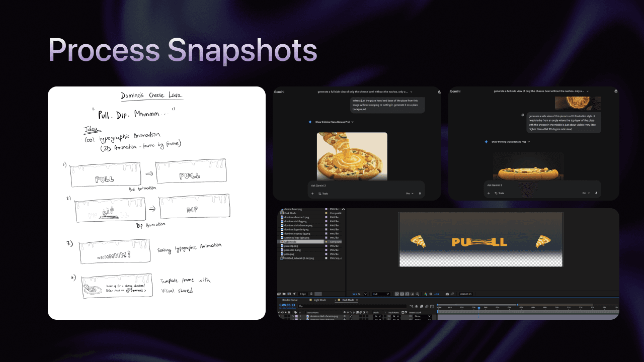Click the color management icon in viewer toolbar
Screen dimensions: 644x362
(x=426, y=294)
